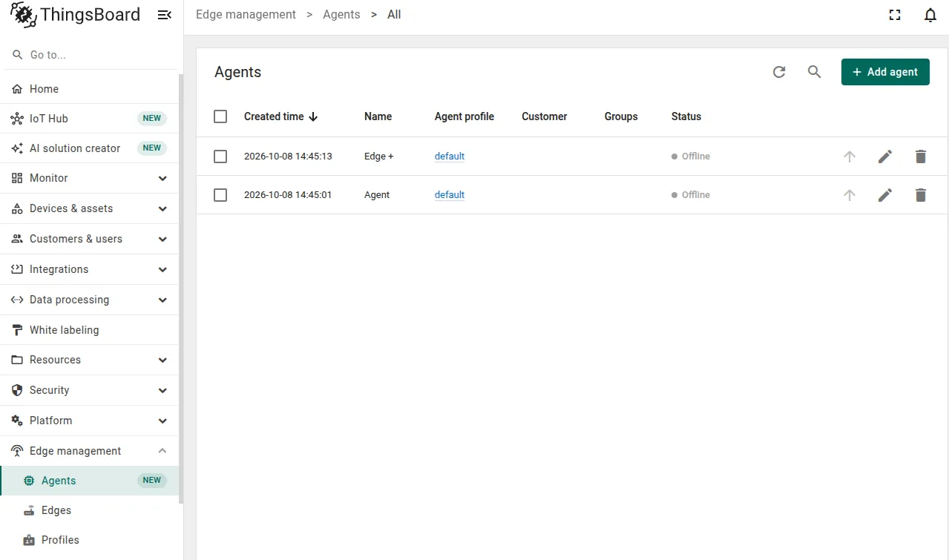The width and height of the screenshot is (949, 560).
Task: Open Home from the sidebar
Action: [x=89, y=89]
